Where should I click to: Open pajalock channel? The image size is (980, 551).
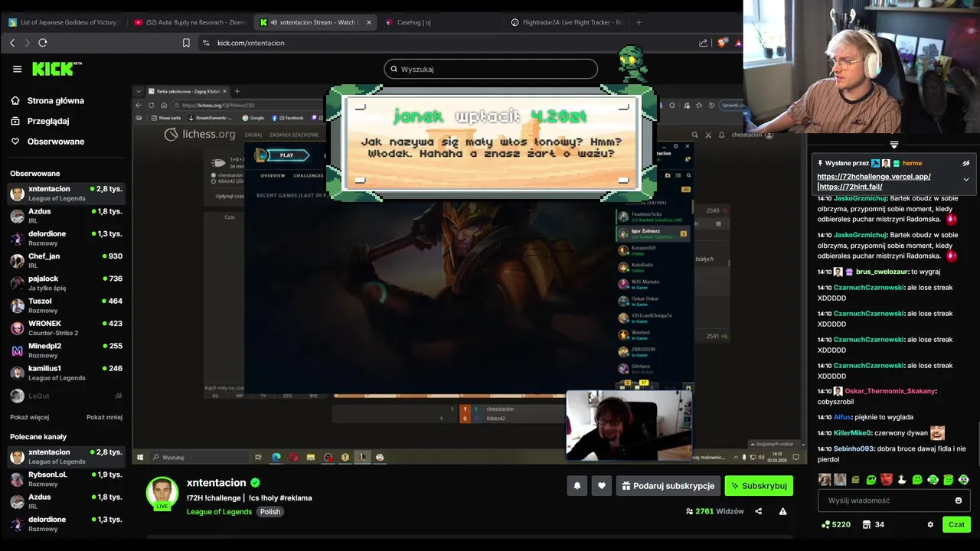click(67, 284)
